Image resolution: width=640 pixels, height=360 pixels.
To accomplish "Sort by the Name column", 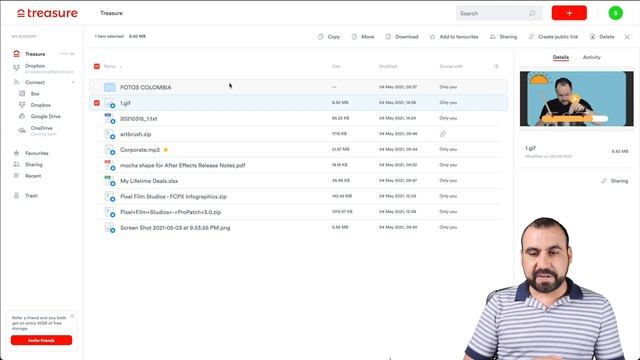I will coord(109,66).
